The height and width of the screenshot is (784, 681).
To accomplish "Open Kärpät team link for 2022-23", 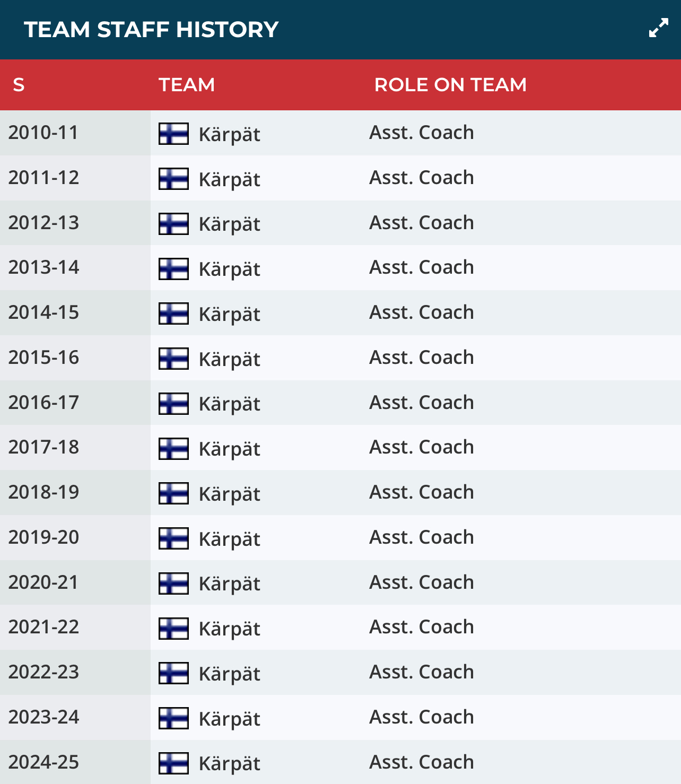I will (229, 674).
